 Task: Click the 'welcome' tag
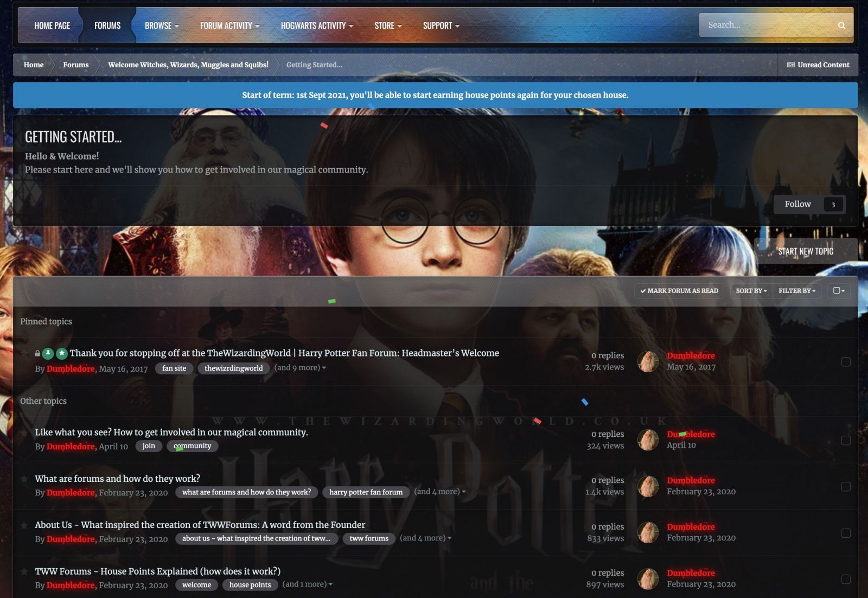(x=197, y=585)
